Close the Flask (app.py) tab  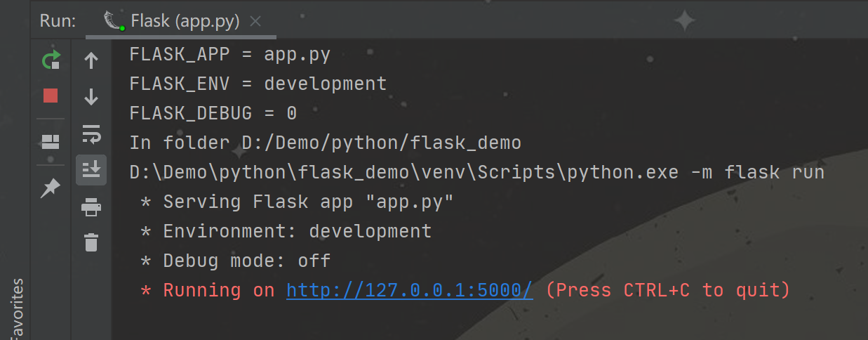[255, 22]
